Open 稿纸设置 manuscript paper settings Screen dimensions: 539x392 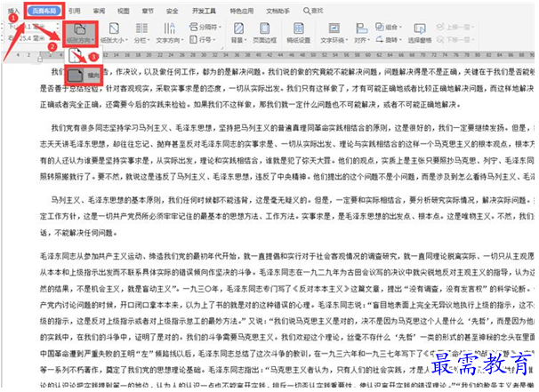pyautogui.click(x=298, y=33)
